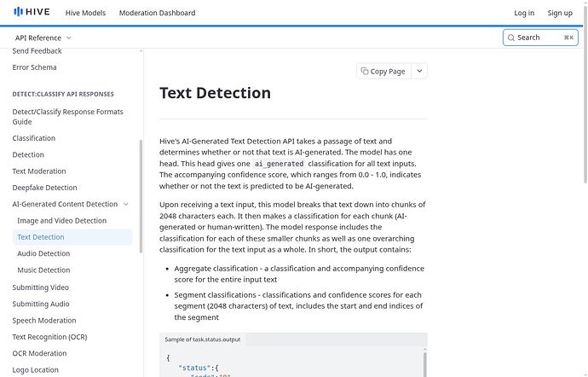This screenshot has width=588, height=377.
Task: Click DETECT:CLASSIFY API RESPONSES section header
Action: [63, 94]
